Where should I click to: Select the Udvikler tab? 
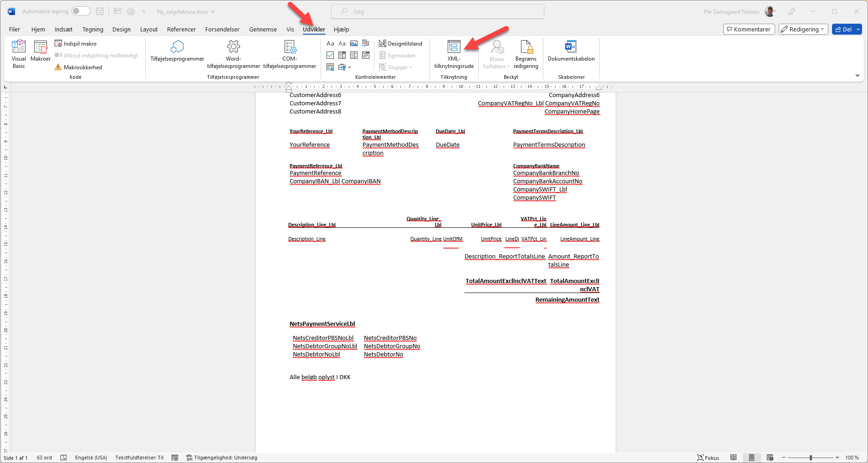click(314, 29)
